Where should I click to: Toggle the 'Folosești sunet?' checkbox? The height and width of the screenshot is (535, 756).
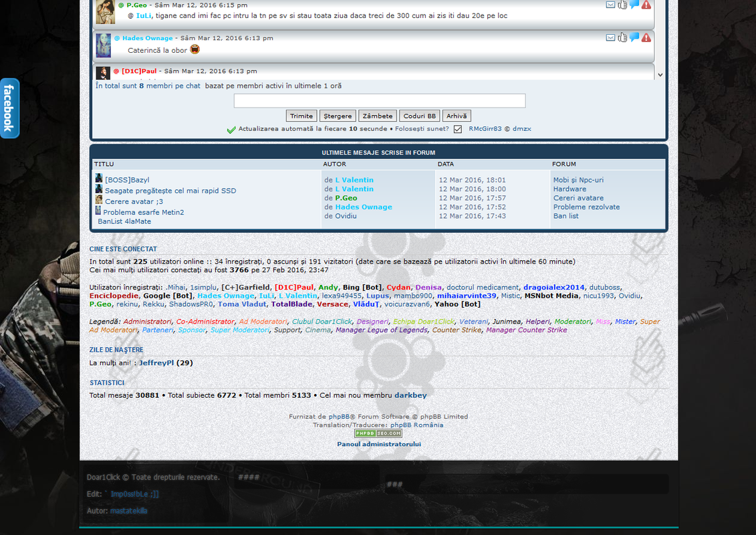458,129
